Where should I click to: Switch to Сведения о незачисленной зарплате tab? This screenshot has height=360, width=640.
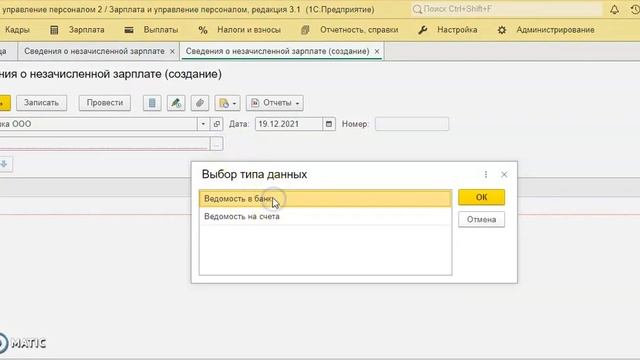pos(94,51)
